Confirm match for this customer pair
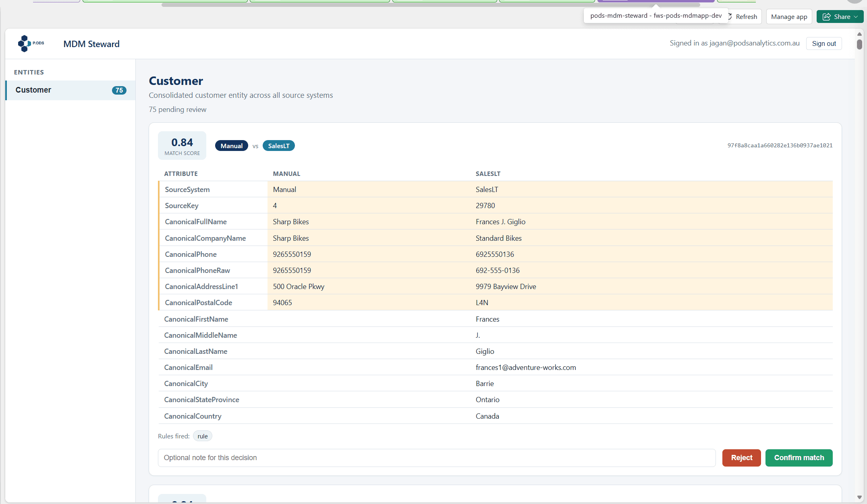The width and height of the screenshot is (867, 504). (x=799, y=458)
